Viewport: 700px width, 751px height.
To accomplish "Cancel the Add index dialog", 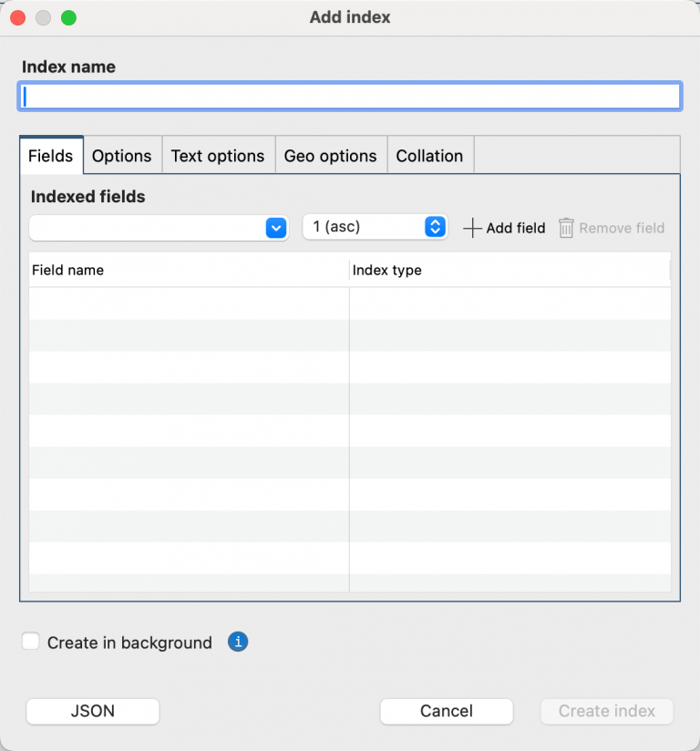I will point(446,711).
